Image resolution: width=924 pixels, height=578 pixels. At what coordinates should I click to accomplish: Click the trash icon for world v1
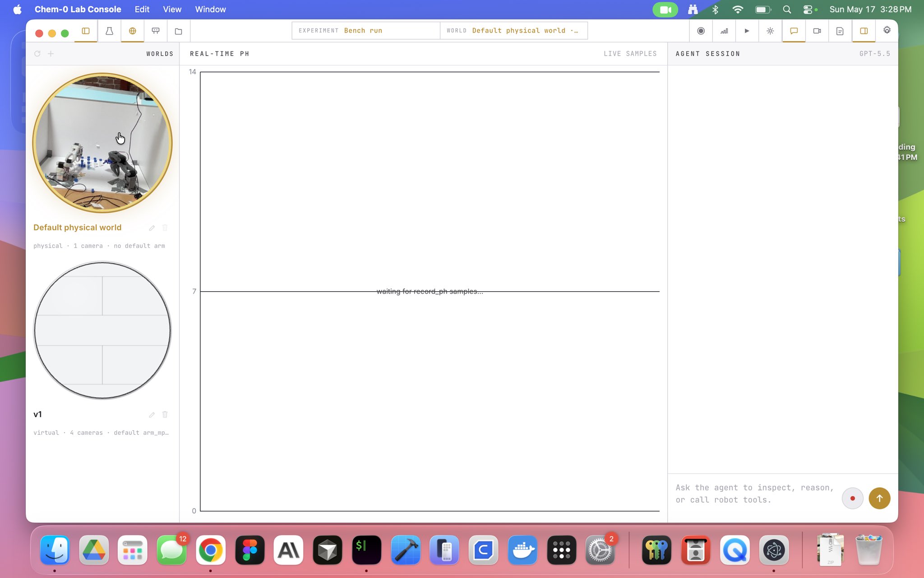coord(165,415)
